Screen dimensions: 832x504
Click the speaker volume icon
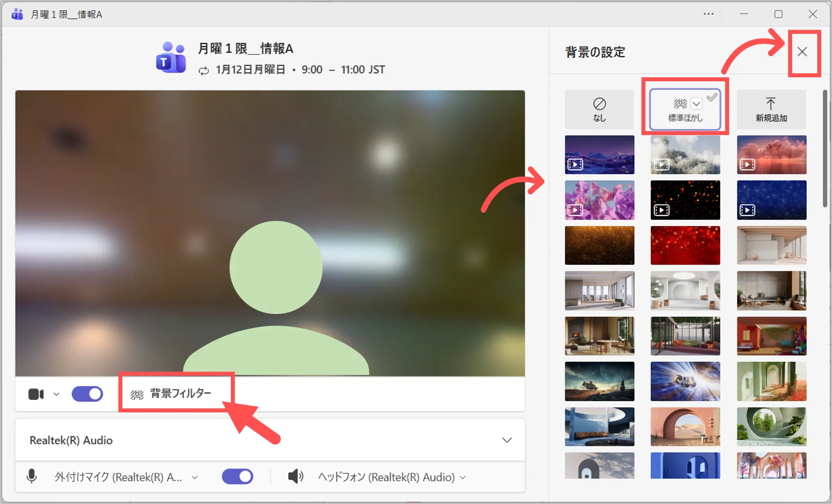pos(295,477)
